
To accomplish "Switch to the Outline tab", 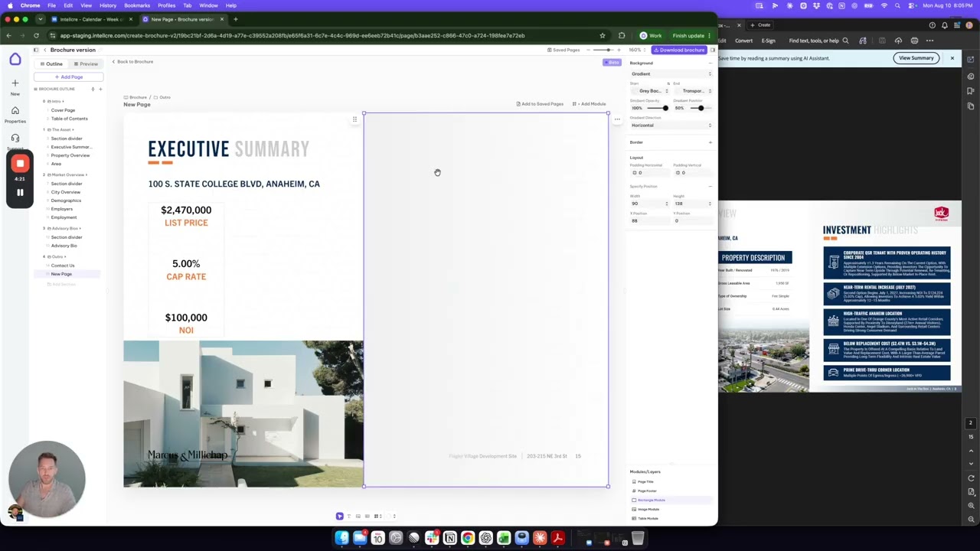I will [x=51, y=64].
